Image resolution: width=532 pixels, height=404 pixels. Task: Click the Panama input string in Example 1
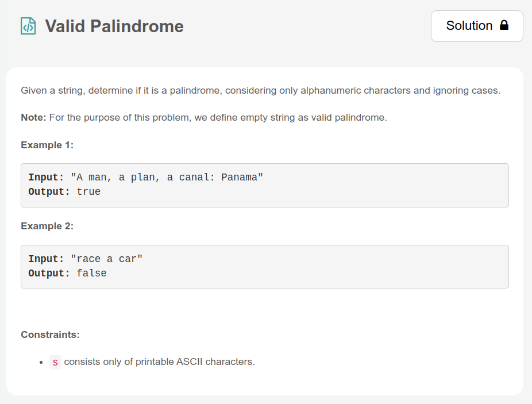167,178
